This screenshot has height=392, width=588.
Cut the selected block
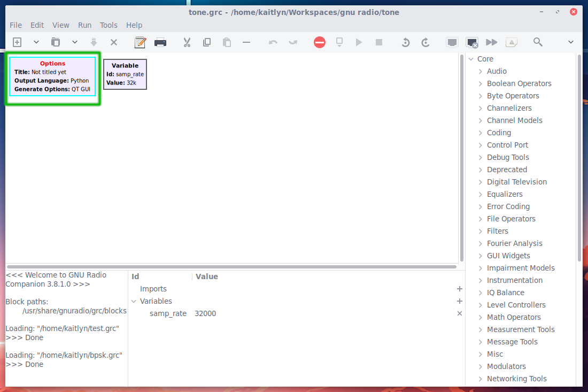[x=187, y=42]
